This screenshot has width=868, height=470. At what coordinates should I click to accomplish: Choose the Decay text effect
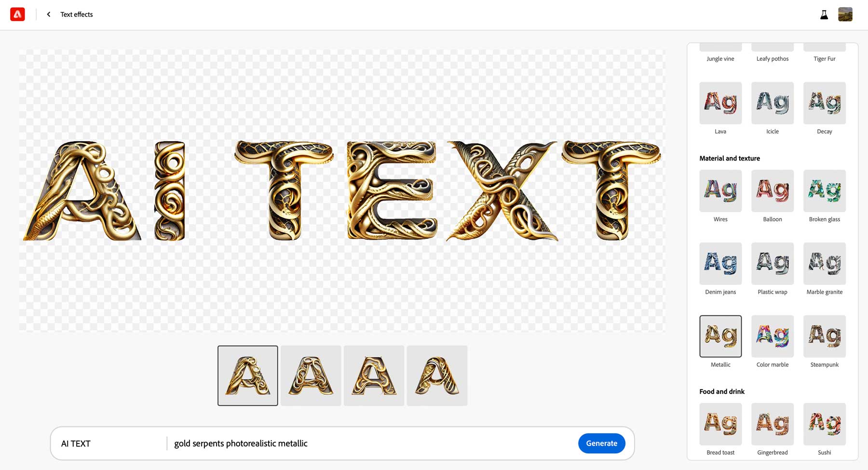coord(824,103)
